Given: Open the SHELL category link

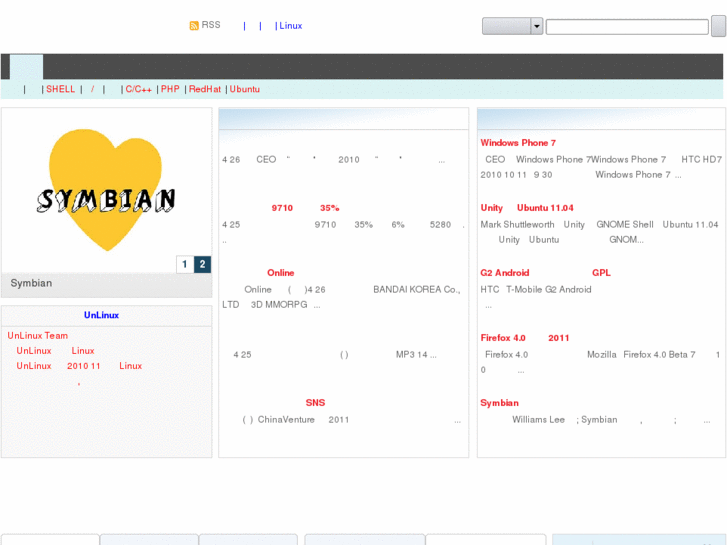Looking at the screenshot, I should coord(60,89).
